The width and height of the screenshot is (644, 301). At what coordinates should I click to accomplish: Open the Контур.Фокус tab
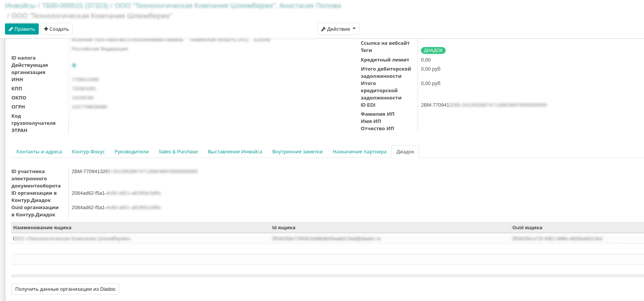pos(88,151)
